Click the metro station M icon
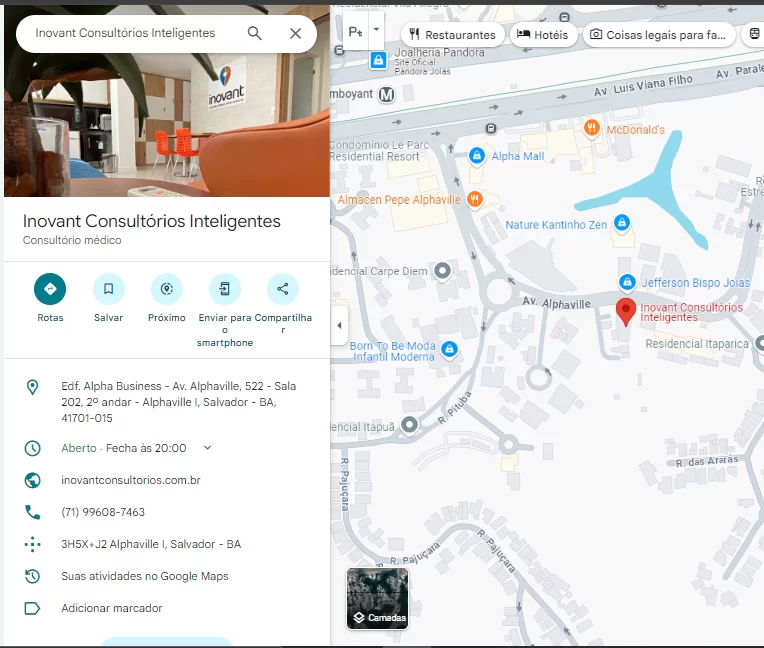Image resolution: width=764 pixels, height=648 pixels. click(387, 95)
